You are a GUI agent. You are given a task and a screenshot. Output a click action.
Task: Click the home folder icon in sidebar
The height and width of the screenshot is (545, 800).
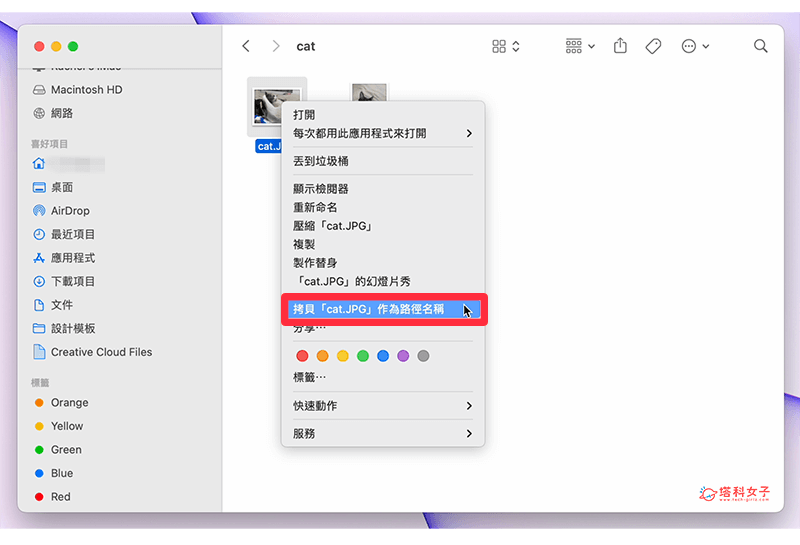(39, 164)
